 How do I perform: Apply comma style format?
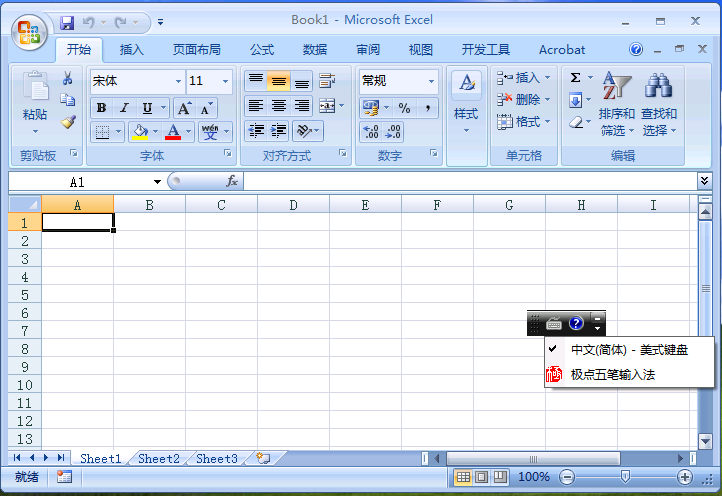[427, 108]
